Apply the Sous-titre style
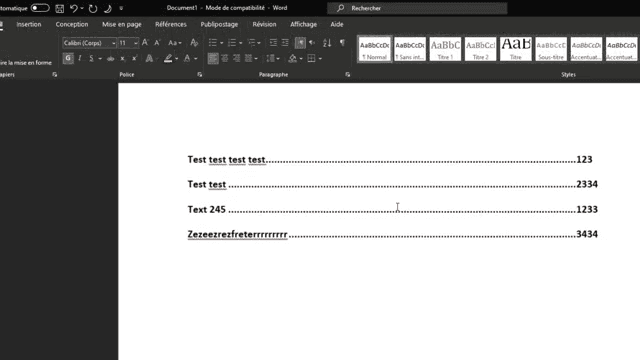The height and width of the screenshot is (360, 640). pyautogui.click(x=551, y=49)
